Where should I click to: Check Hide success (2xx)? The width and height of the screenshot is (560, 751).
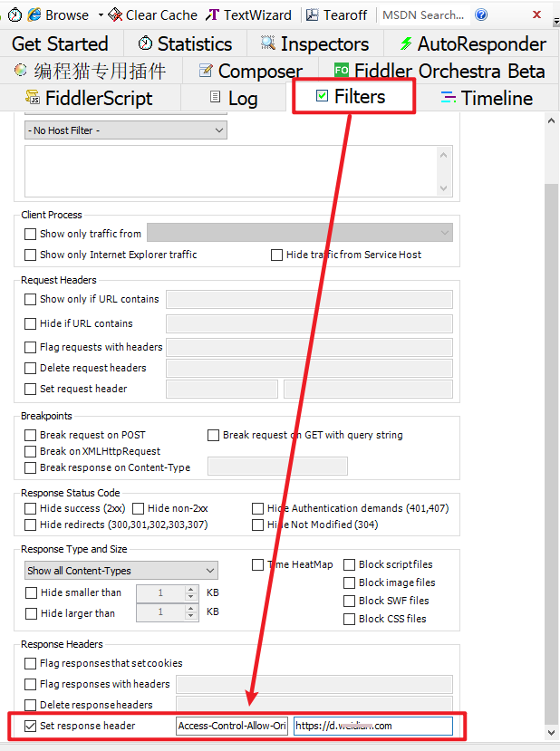point(30,508)
